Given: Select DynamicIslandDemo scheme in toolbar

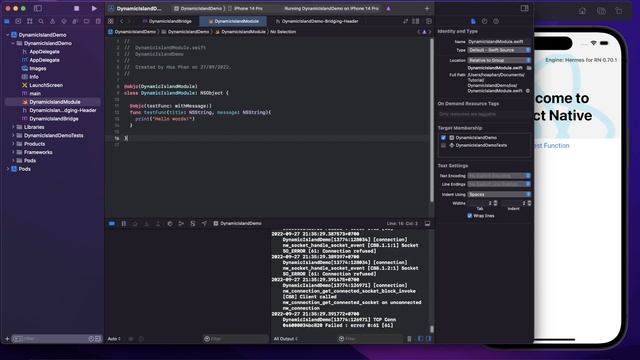Looking at the screenshot, I should point(199,8).
